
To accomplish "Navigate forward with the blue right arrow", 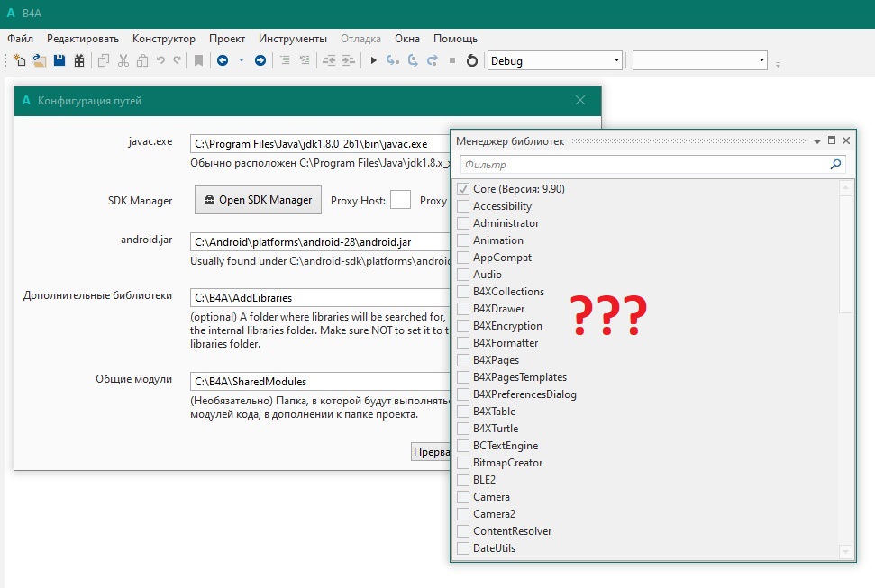I will [x=260, y=60].
